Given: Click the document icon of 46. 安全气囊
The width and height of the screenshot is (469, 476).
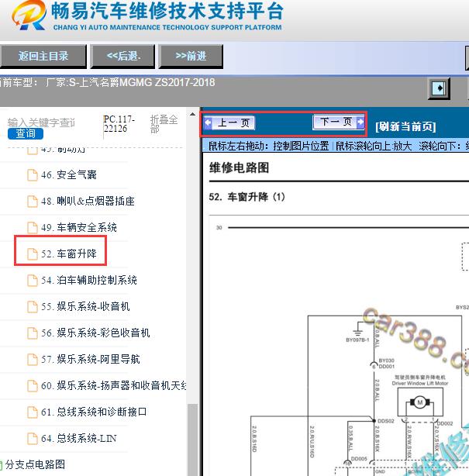Looking at the screenshot, I should click(x=33, y=175).
